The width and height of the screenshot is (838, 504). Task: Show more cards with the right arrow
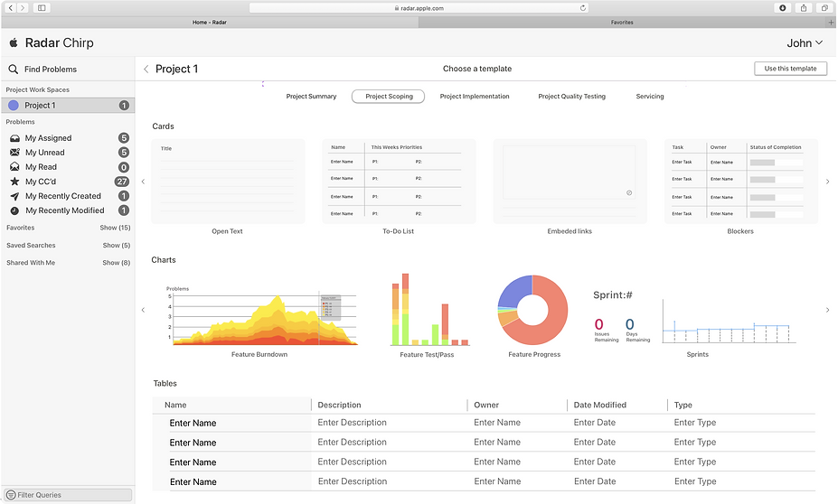coord(827,182)
